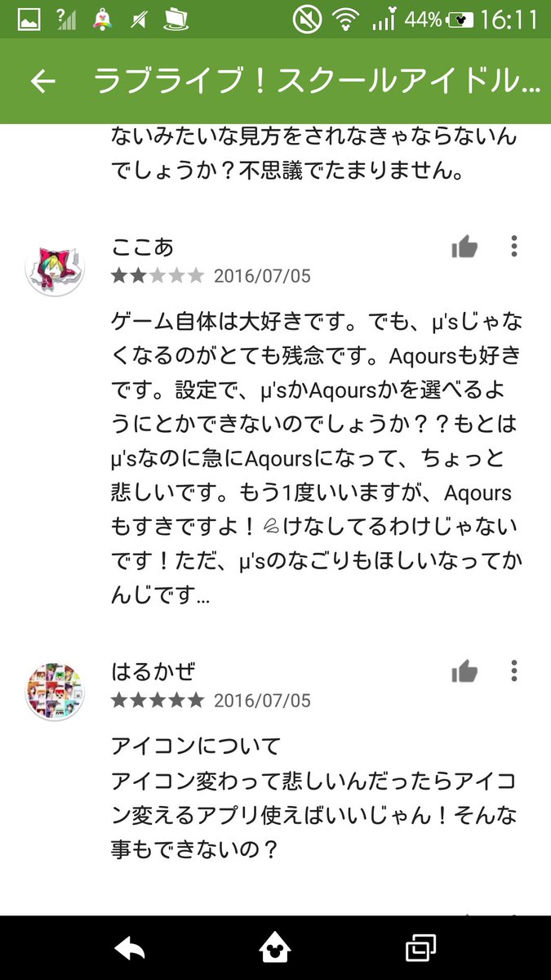Screen dimensions: 551x980
Task: Tap the Wi-Fi status icon
Action: coord(348,20)
